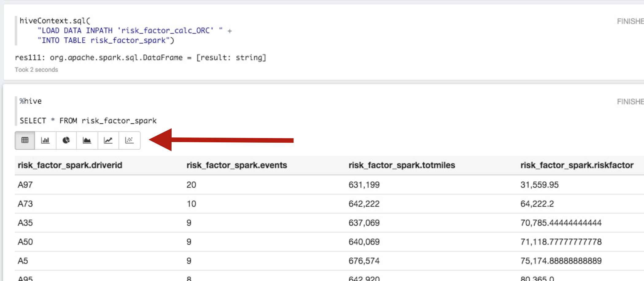Screen dimensions: 644x281
Task: Click FINISHED status of the %hive paragraph
Action: coord(630,102)
